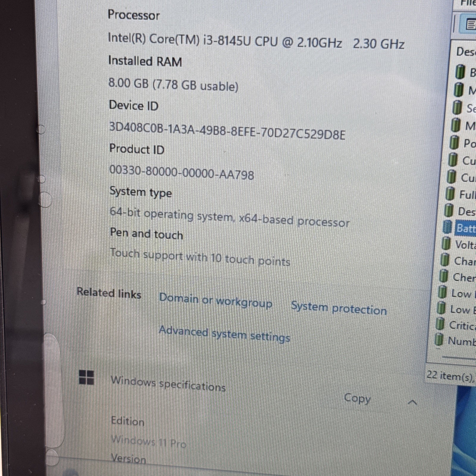Click the Windows logo beside Windows specifications

pos(87,378)
